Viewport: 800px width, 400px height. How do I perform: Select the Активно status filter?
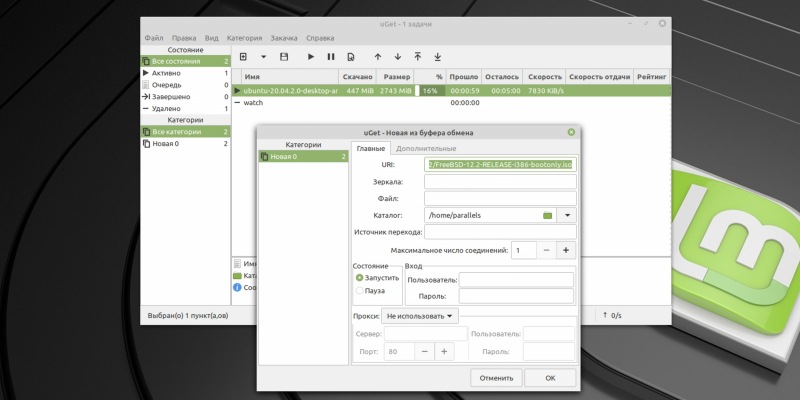[x=186, y=73]
